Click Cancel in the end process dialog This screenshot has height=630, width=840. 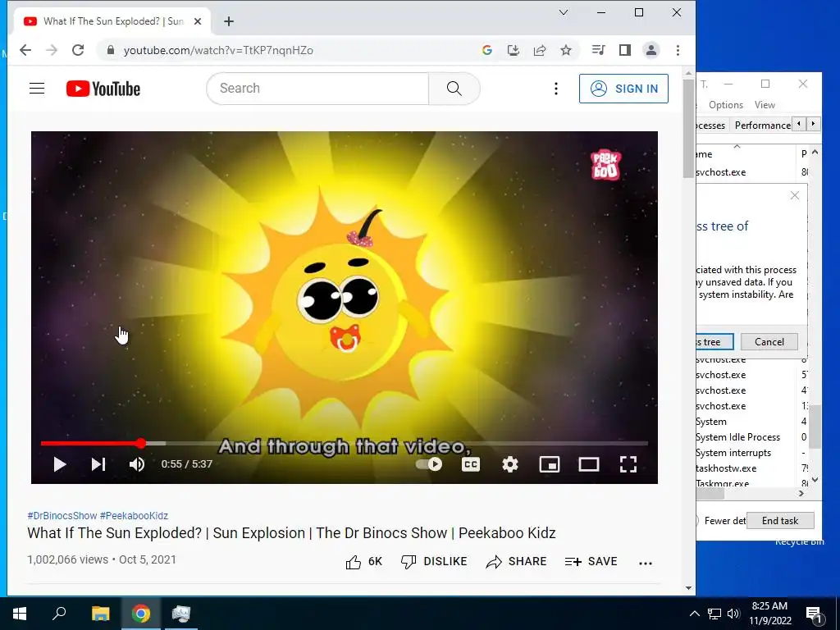tap(769, 342)
